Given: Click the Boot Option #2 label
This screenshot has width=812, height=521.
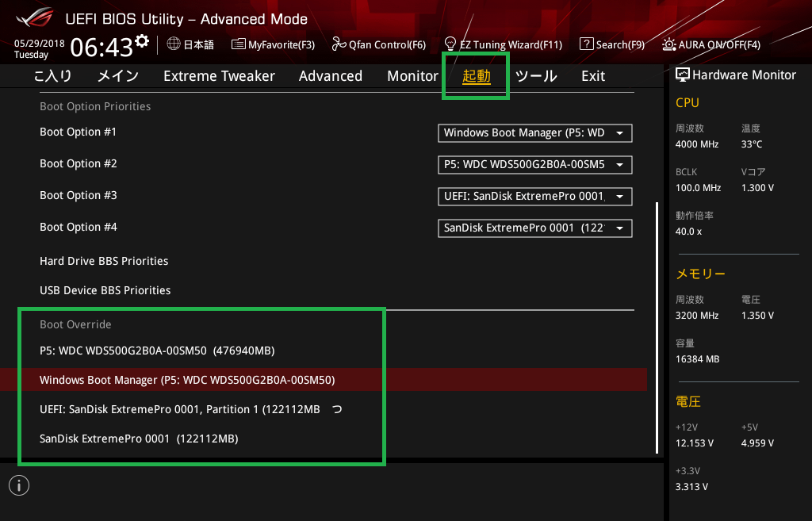Looking at the screenshot, I should [x=79, y=163].
